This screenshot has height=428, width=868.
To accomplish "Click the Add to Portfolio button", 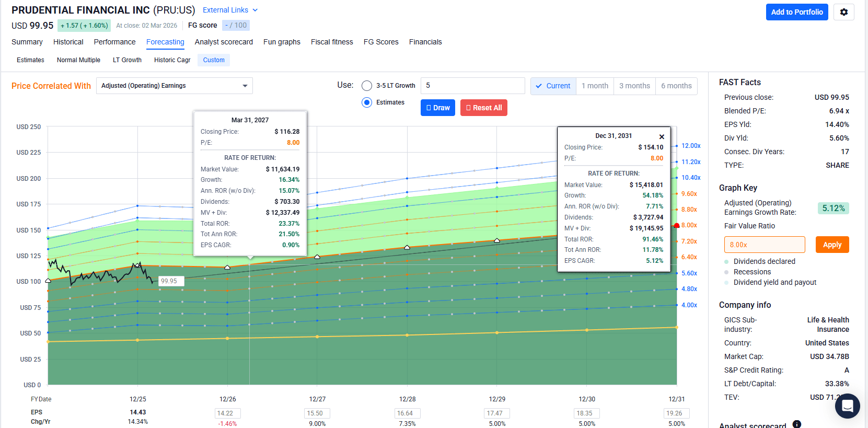I will click(x=797, y=12).
